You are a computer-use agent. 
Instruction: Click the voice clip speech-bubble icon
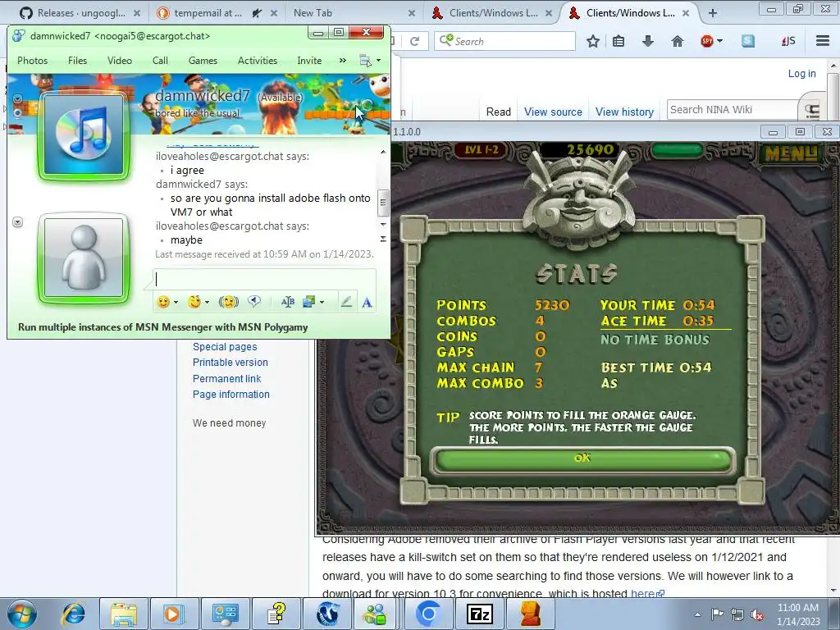pyautogui.click(x=254, y=302)
